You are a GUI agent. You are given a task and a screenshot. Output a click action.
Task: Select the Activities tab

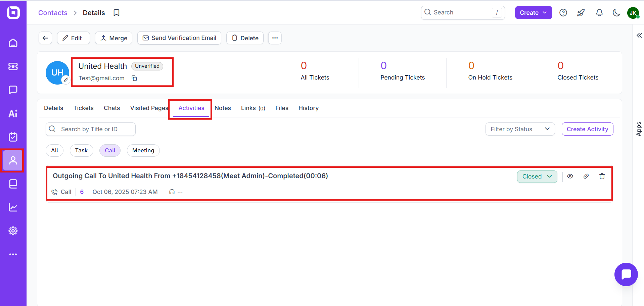[x=191, y=108]
